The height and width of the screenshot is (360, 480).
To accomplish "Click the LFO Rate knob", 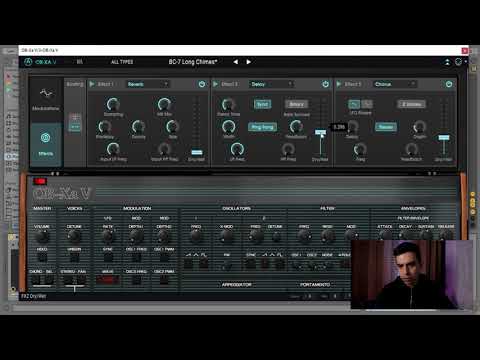I will pos(108,236).
